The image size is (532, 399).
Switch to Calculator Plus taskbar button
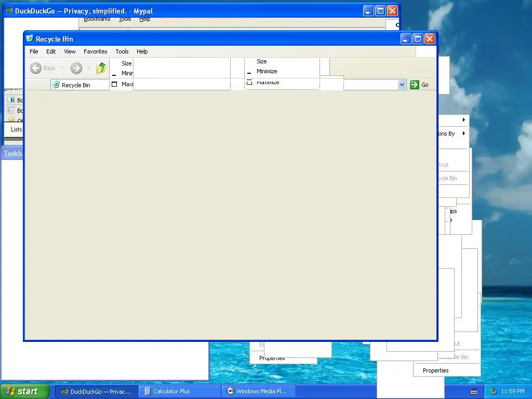(x=179, y=392)
